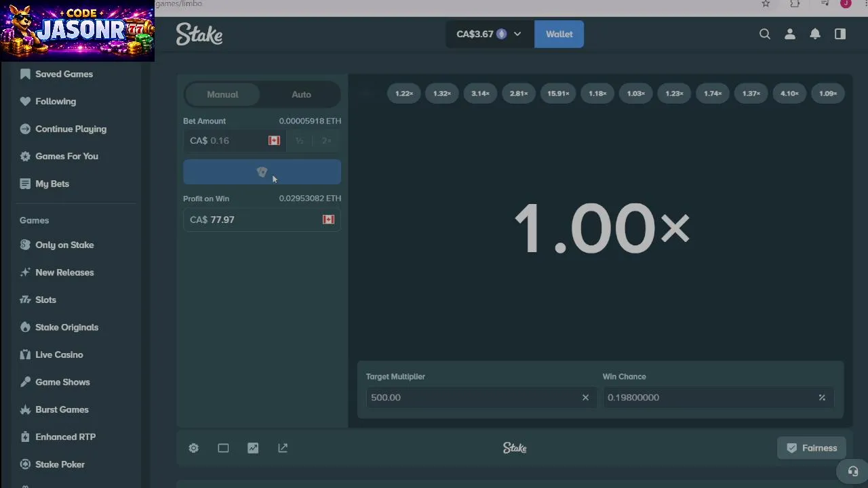868x488 pixels.
Task: Open the 1.03× past result
Action: pyautogui.click(x=636, y=94)
